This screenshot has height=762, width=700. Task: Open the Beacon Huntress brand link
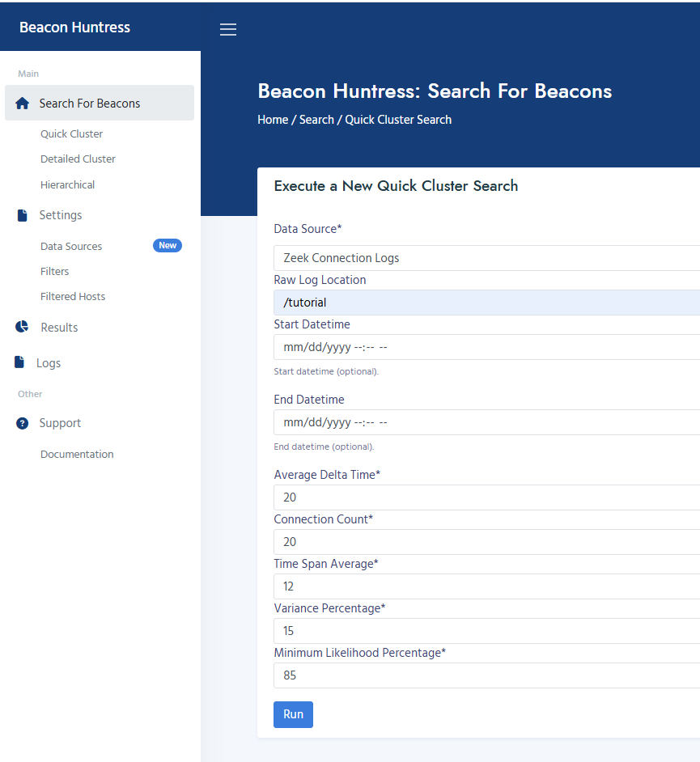tap(75, 28)
